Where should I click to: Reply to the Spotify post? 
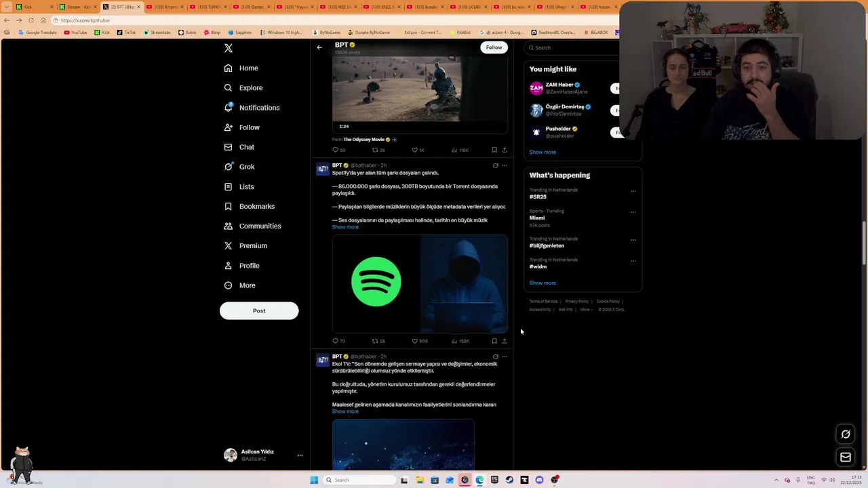pos(338,341)
